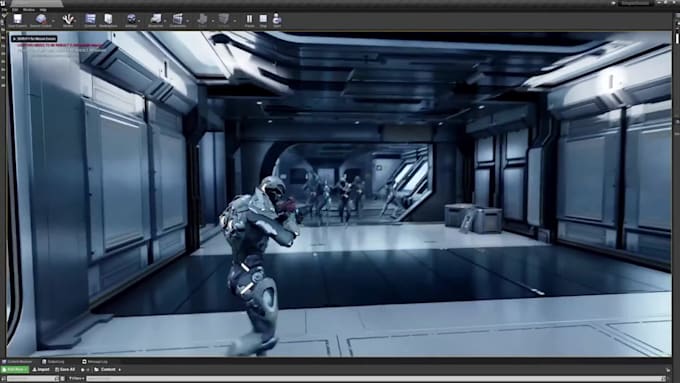Click the Eject toolbar icon
Image resolution: width=680 pixels, height=383 pixels.
(277, 20)
